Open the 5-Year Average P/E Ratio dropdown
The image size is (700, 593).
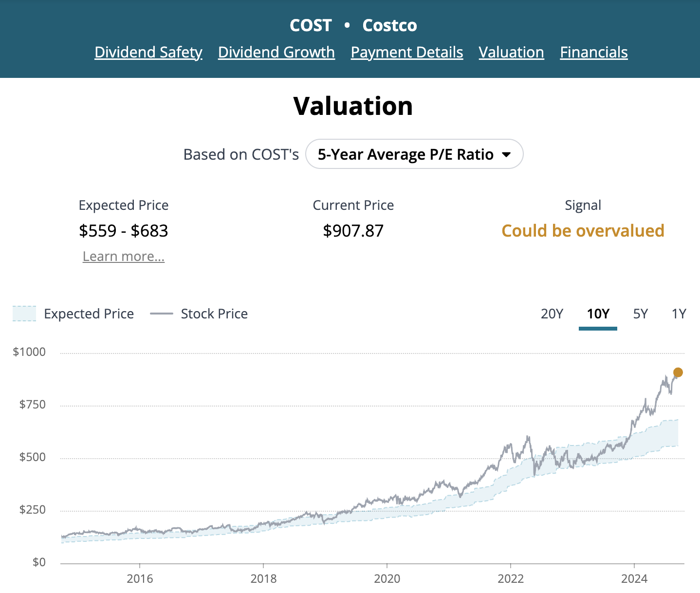414,154
